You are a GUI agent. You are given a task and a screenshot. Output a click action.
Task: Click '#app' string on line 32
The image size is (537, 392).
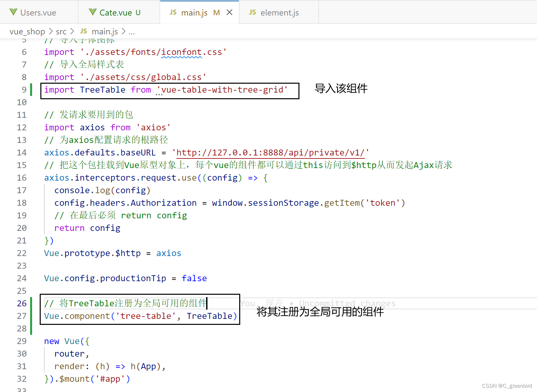tap(112, 379)
